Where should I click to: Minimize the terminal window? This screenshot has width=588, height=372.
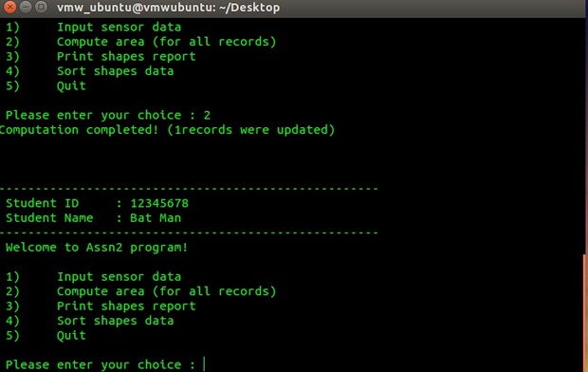[x=26, y=7]
